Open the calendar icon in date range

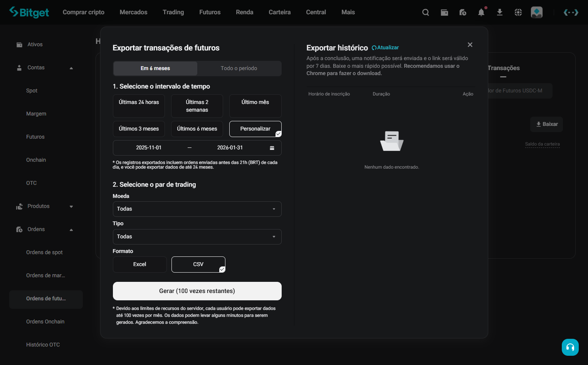click(x=272, y=148)
